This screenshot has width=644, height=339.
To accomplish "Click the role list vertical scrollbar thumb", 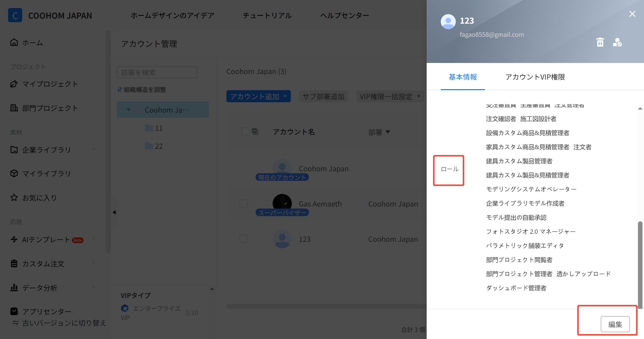I will (x=640, y=265).
